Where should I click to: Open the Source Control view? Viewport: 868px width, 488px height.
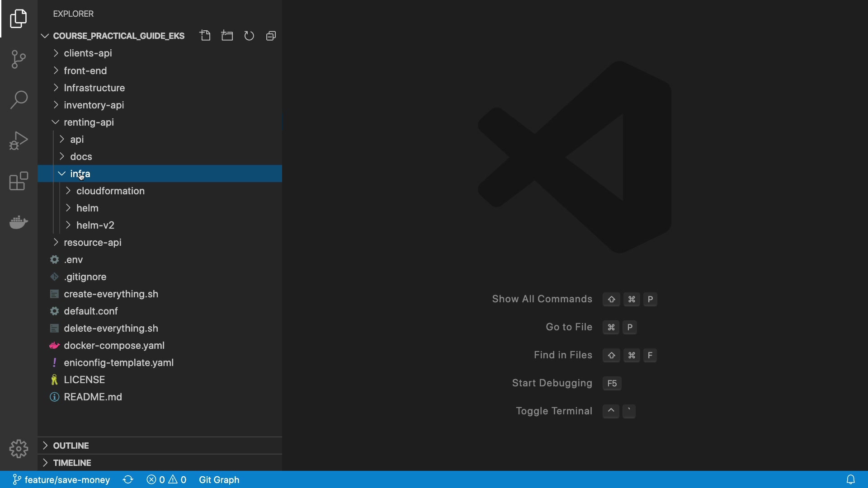click(19, 59)
